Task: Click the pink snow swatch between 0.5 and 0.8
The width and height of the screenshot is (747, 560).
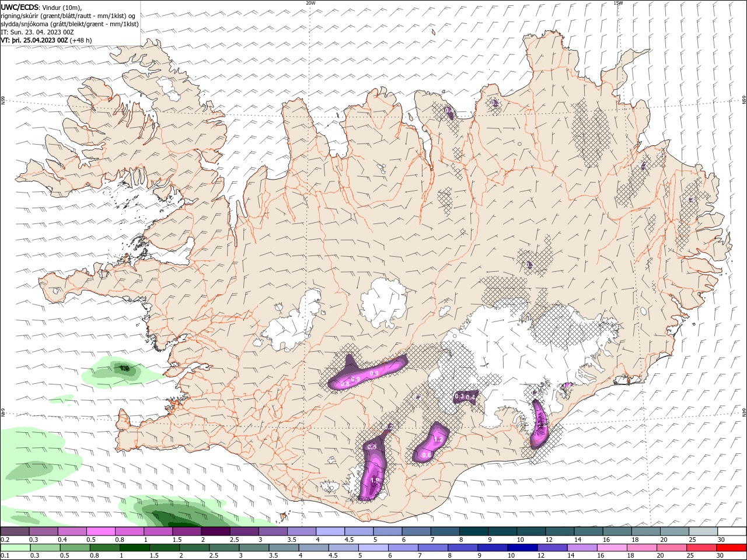Action: pyautogui.click(x=100, y=531)
